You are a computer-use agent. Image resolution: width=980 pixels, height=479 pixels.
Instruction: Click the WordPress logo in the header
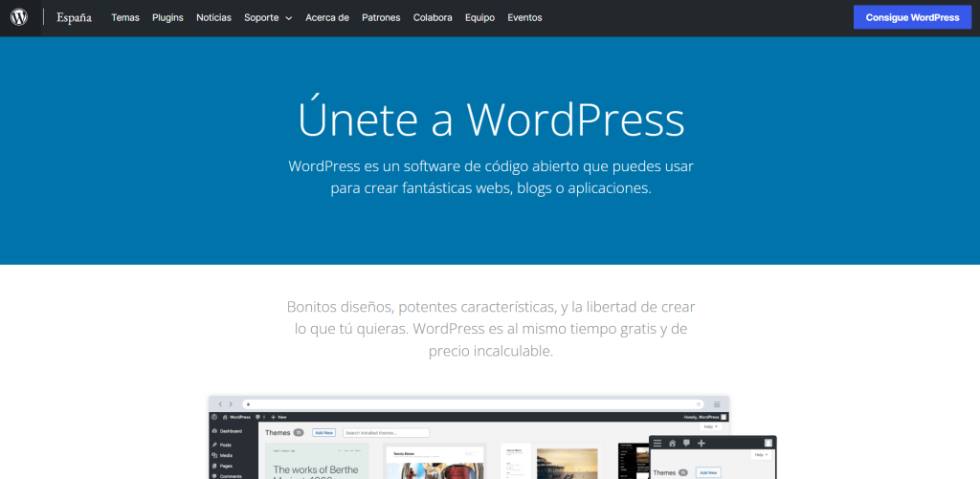tap(19, 17)
